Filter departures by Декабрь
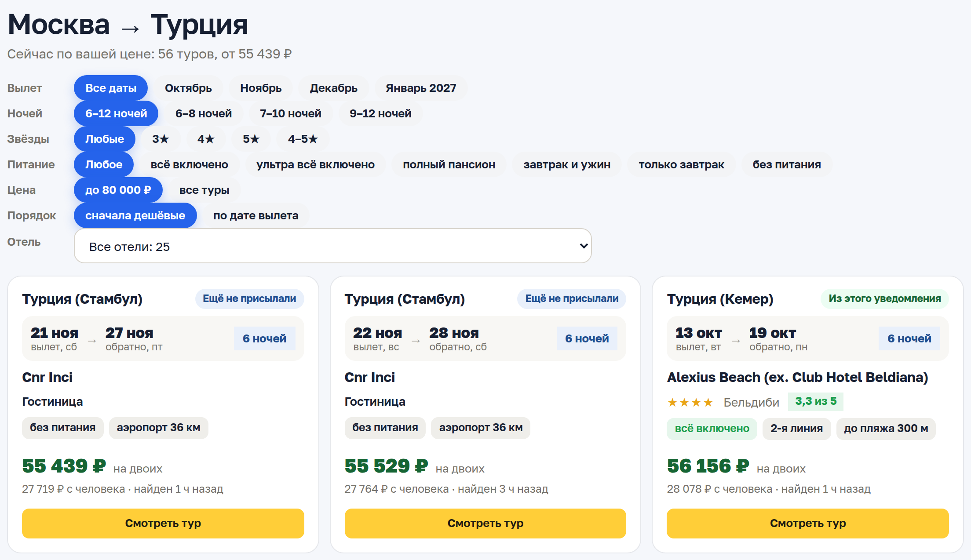This screenshot has height=560, width=971. click(x=333, y=88)
